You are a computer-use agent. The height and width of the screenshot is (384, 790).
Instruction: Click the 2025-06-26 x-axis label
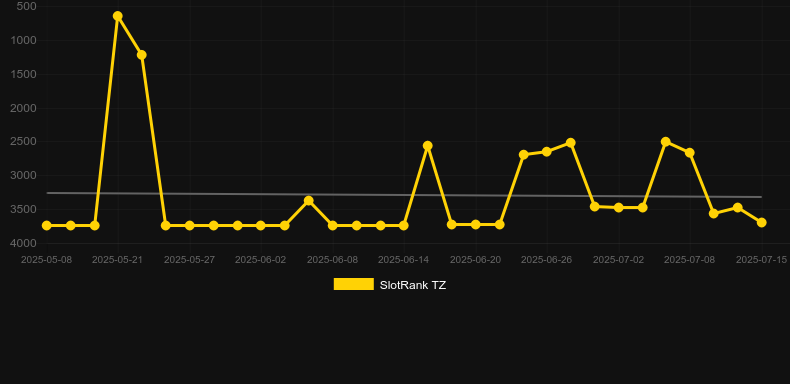point(547,260)
